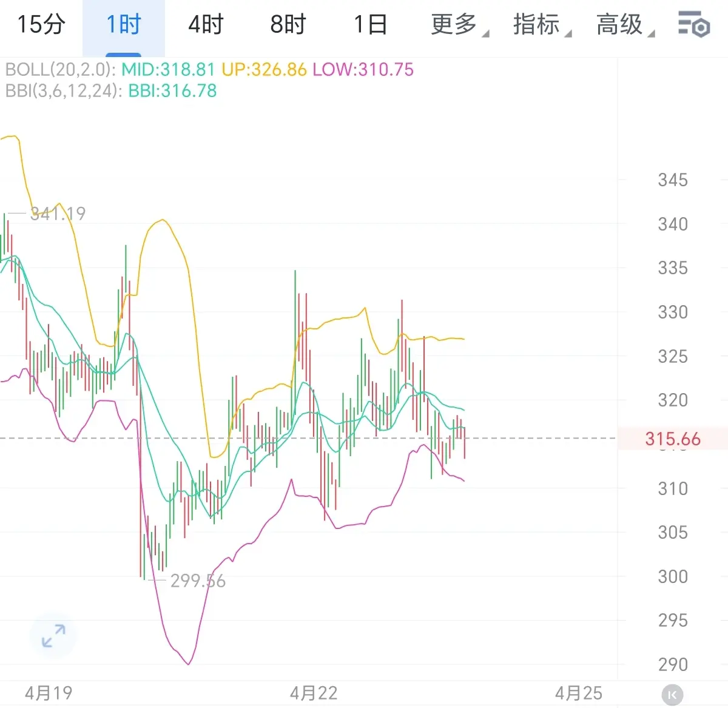Open the 更多 timeframe dropdown
This screenshot has width=728, height=708.
(459, 25)
